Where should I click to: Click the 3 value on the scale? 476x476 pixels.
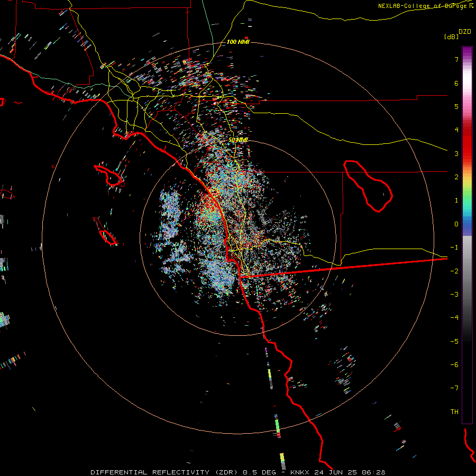(x=456, y=153)
